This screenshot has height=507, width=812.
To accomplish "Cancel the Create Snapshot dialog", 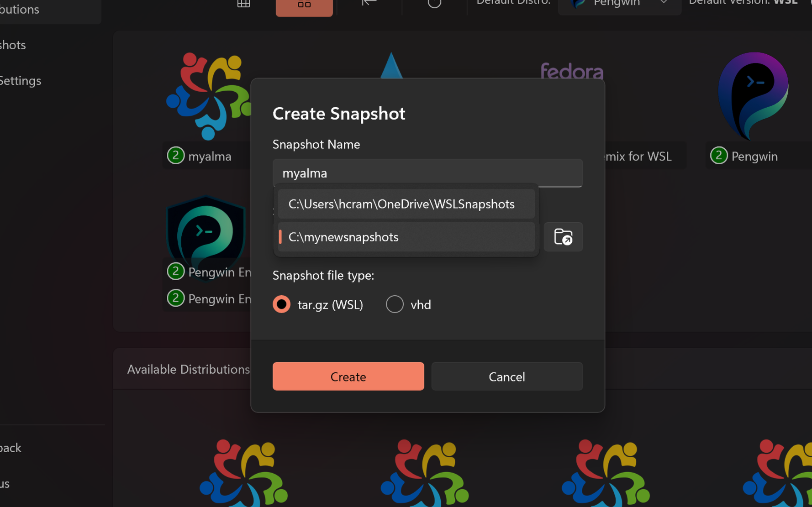I will (506, 376).
